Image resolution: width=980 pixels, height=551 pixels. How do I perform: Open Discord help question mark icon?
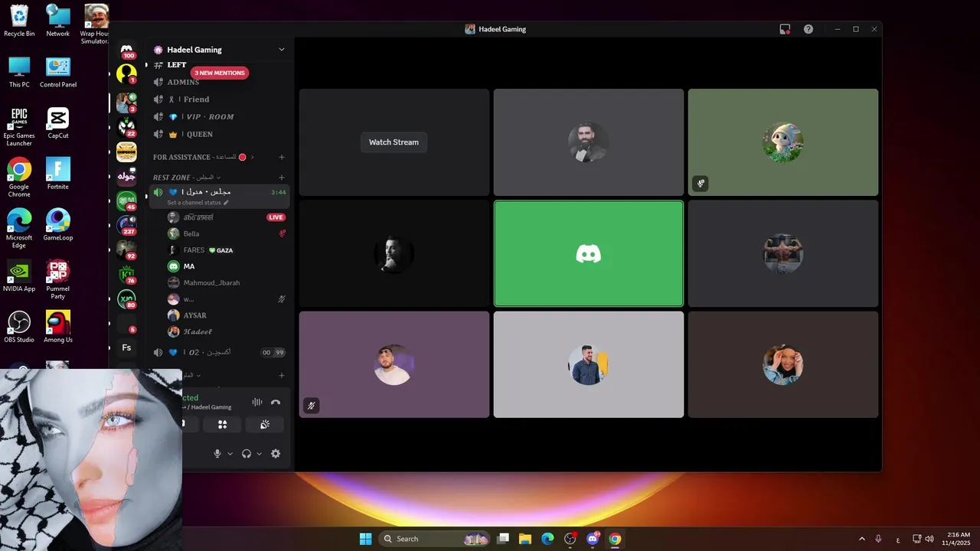click(x=808, y=29)
